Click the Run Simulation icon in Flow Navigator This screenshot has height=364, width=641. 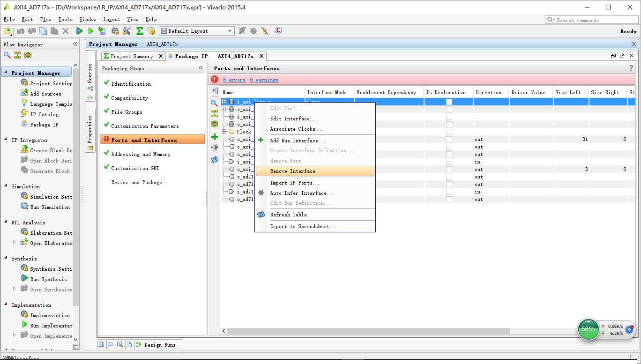coord(25,207)
